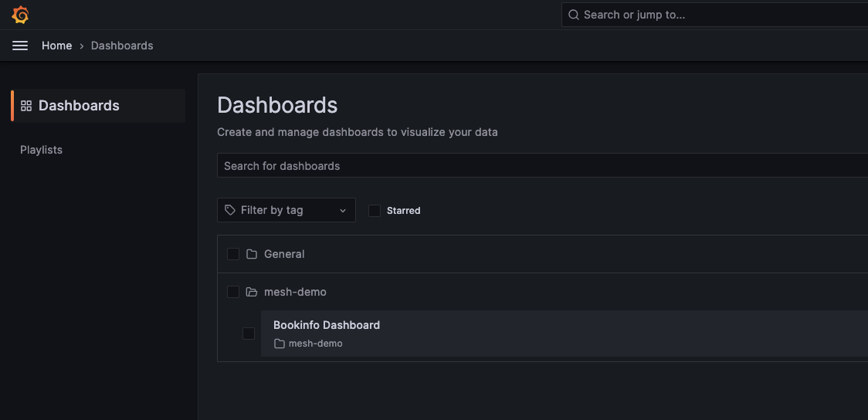Open the Filter by tag dropdown

point(287,210)
